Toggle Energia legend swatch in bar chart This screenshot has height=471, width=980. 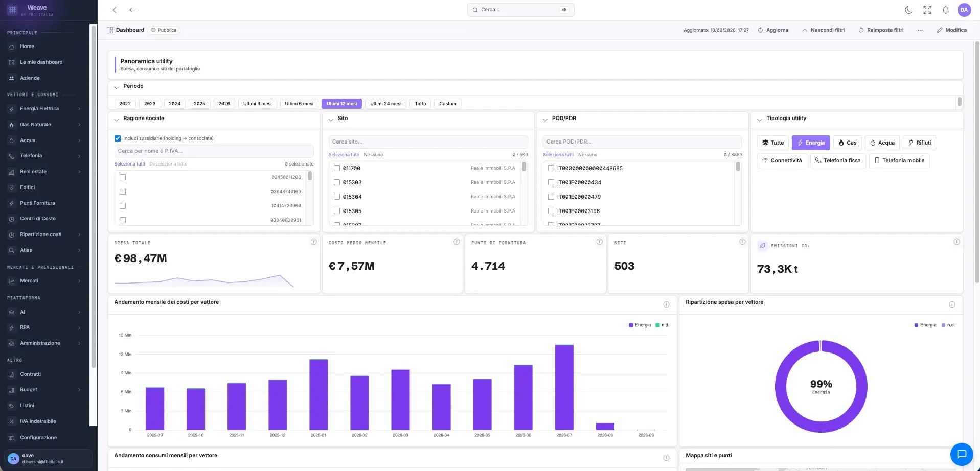(x=631, y=325)
